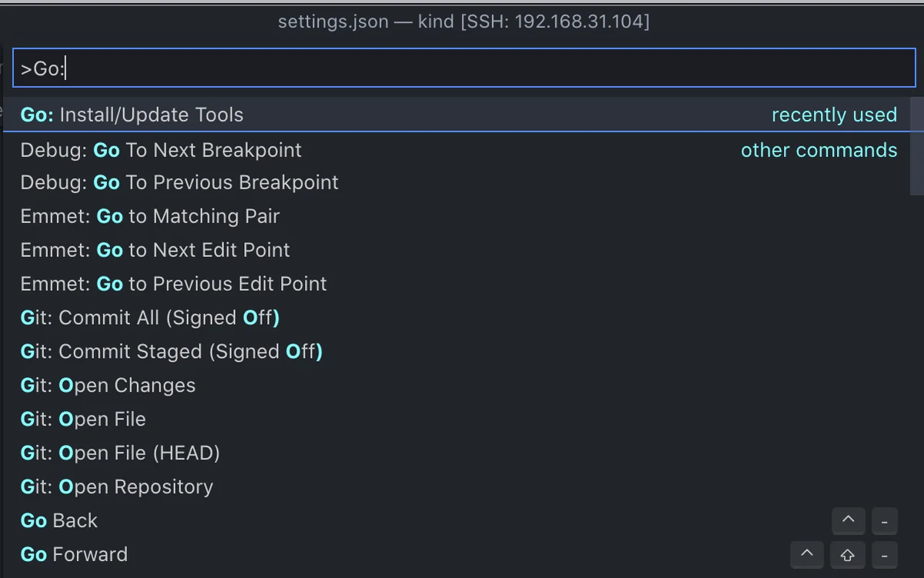Choose Debug: Go To Next Breakpoint
Image resolution: width=924 pixels, height=578 pixels.
tap(456, 149)
